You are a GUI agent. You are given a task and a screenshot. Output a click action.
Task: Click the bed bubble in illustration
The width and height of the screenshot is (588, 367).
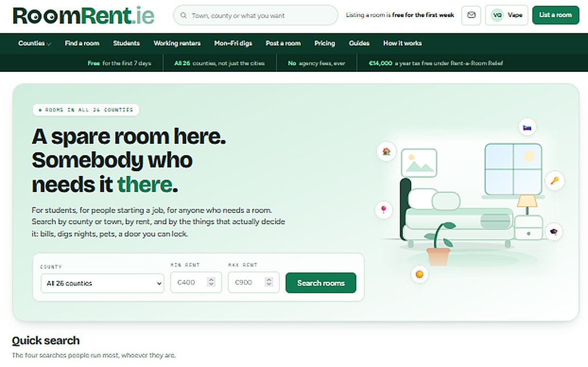tap(527, 127)
